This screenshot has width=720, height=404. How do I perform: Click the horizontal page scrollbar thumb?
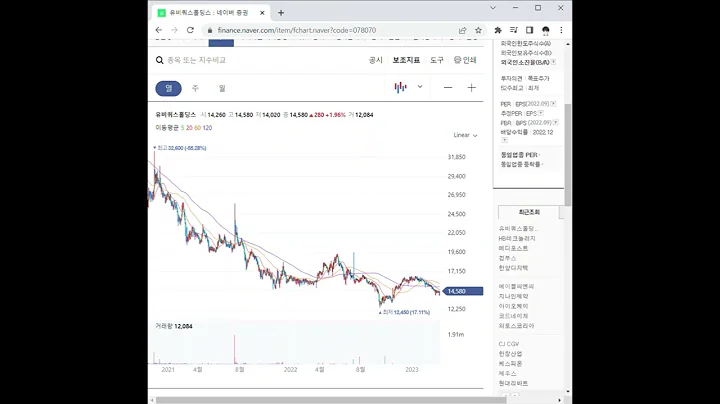click(331, 400)
